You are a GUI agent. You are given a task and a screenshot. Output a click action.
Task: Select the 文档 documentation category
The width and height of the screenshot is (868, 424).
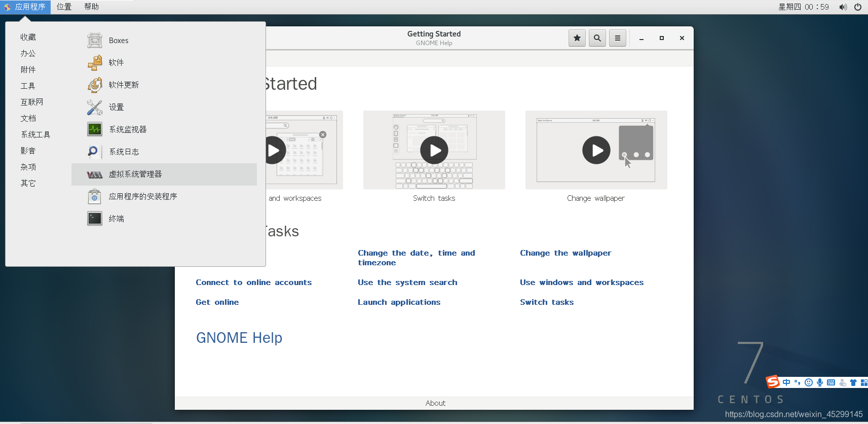point(28,118)
